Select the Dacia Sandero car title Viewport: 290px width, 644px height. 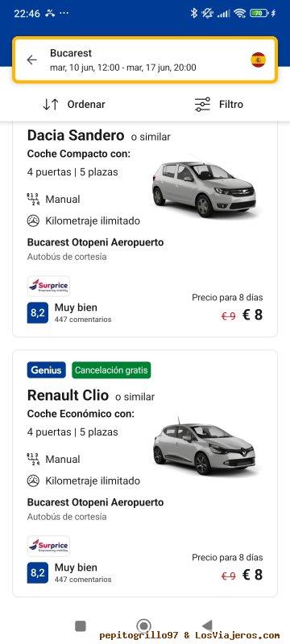[x=76, y=135]
